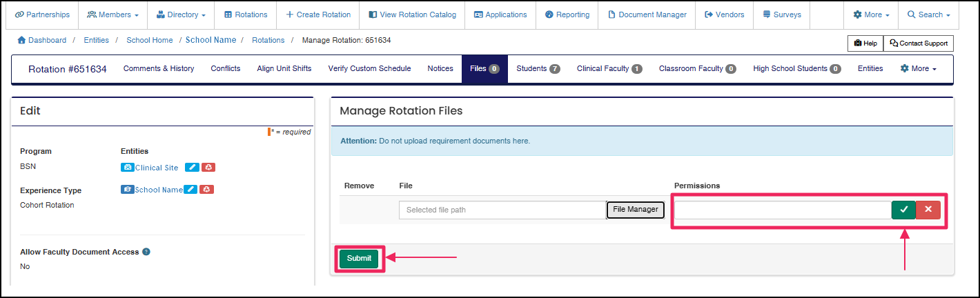The image size is (980, 298).
Task: Expand the Members dropdown menu
Action: 112,14
